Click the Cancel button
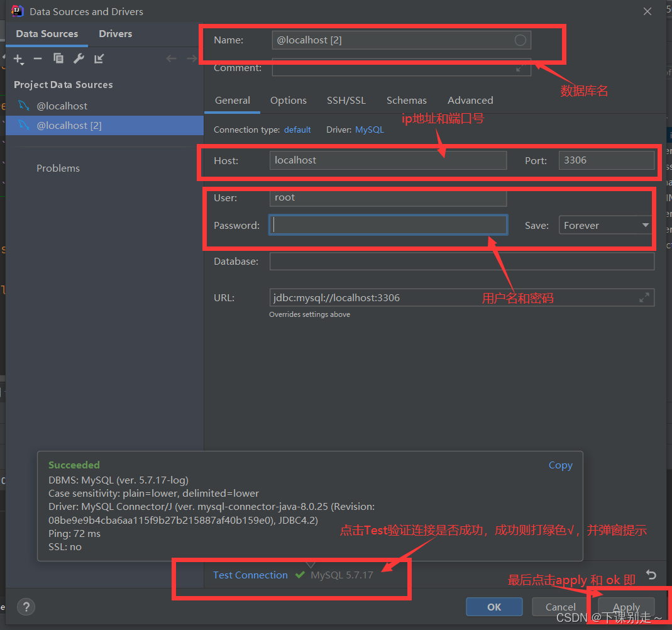This screenshot has width=672, height=630. point(560,607)
